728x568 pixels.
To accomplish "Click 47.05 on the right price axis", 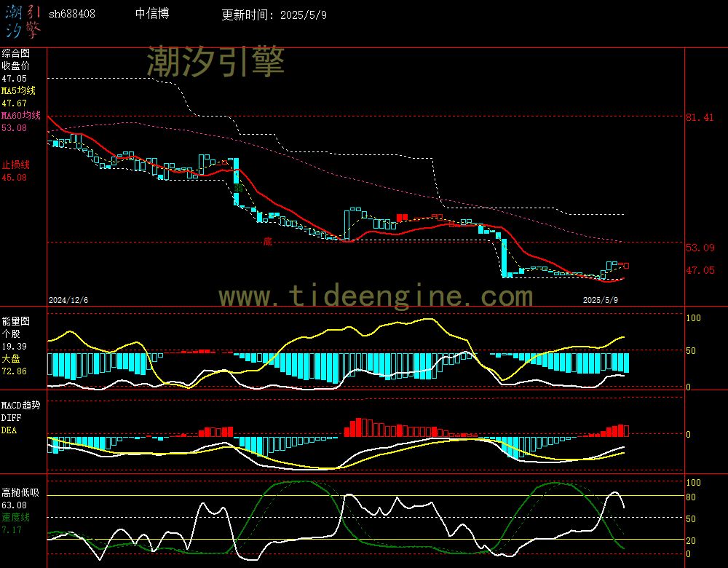I will [x=700, y=270].
